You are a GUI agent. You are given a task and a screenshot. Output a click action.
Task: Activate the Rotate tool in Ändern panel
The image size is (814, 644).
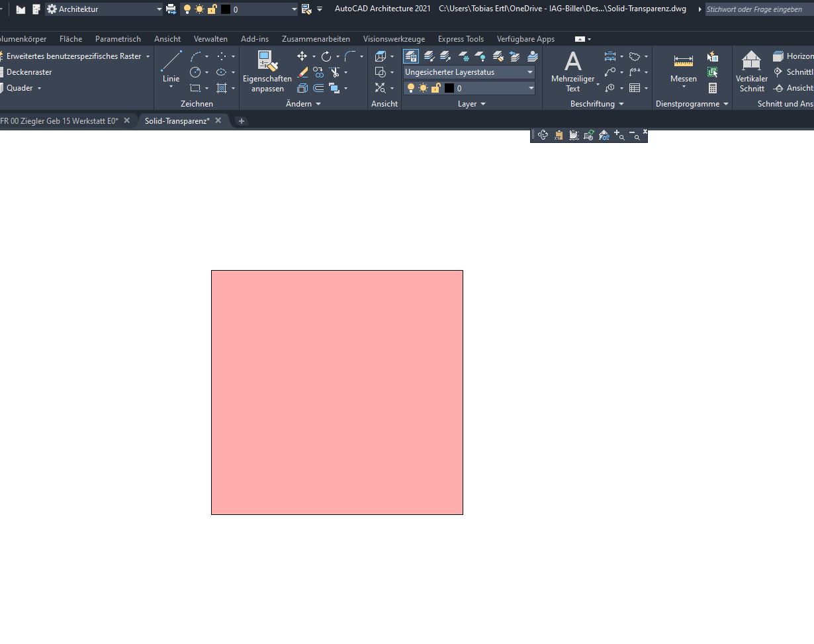[x=326, y=56]
